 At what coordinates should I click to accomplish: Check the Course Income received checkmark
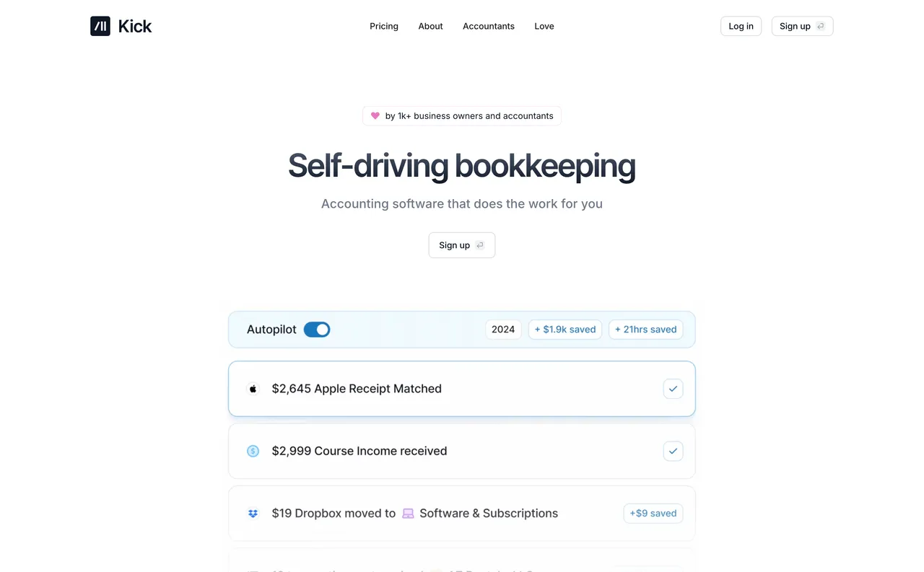click(x=673, y=451)
